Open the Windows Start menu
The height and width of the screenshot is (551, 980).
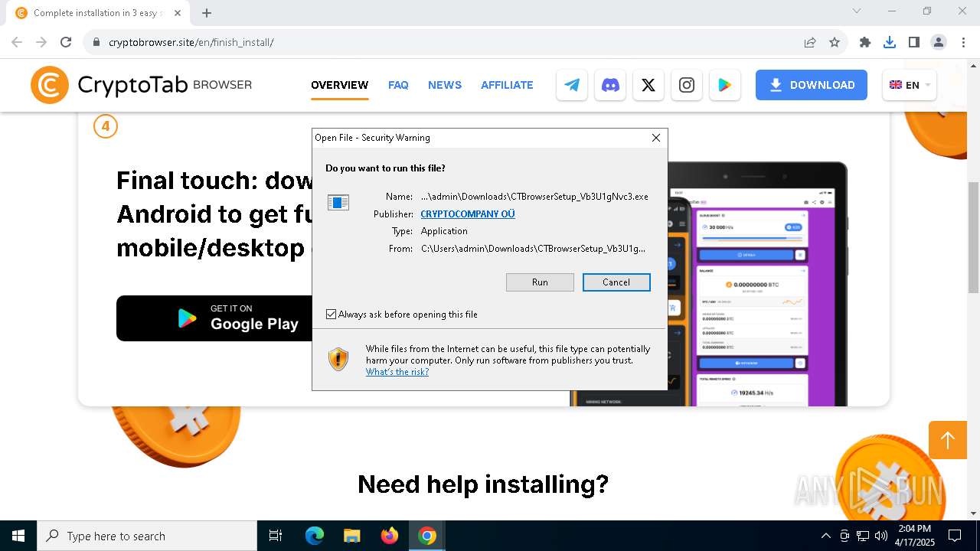18,536
